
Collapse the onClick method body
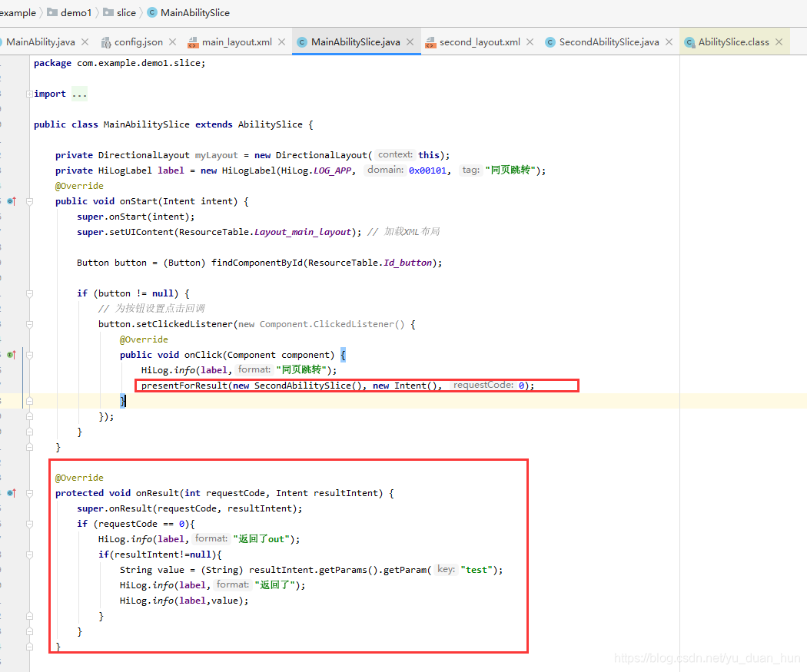point(29,355)
